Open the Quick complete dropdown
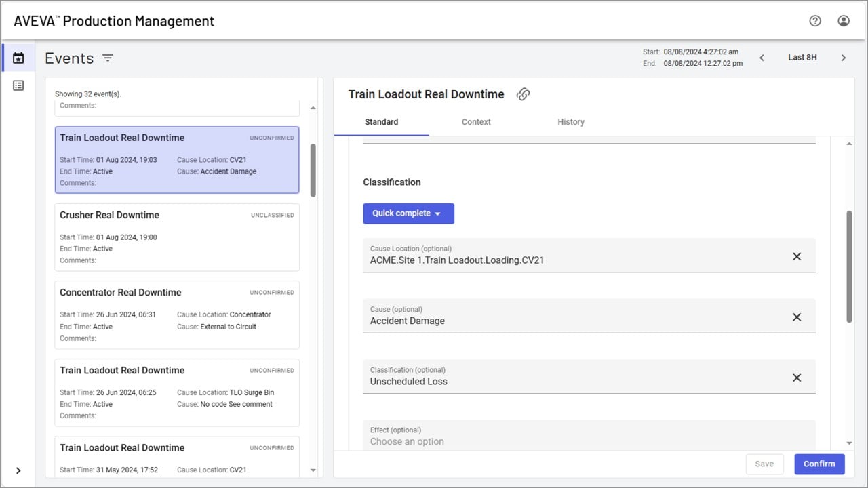This screenshot has height=488, width=868. 408,213
